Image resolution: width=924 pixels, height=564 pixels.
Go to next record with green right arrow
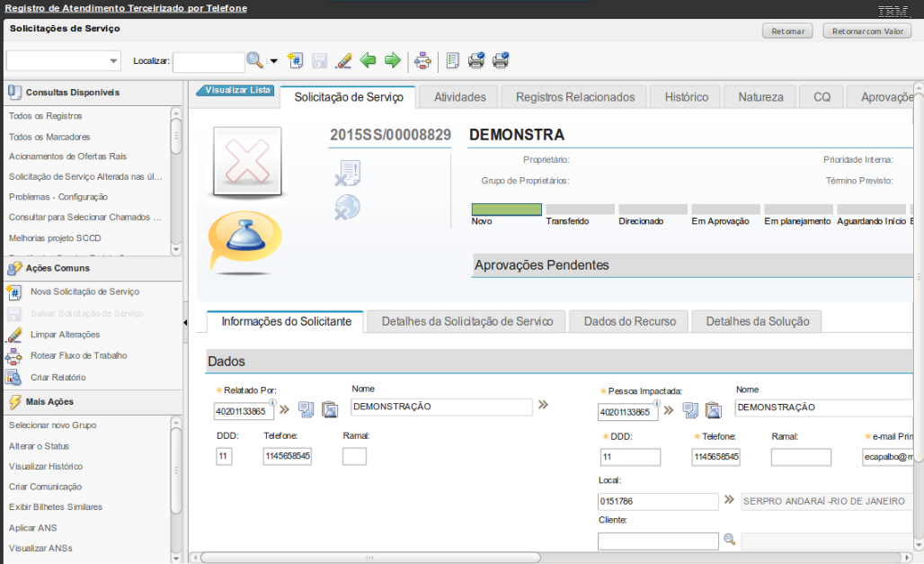coord(392,60)
